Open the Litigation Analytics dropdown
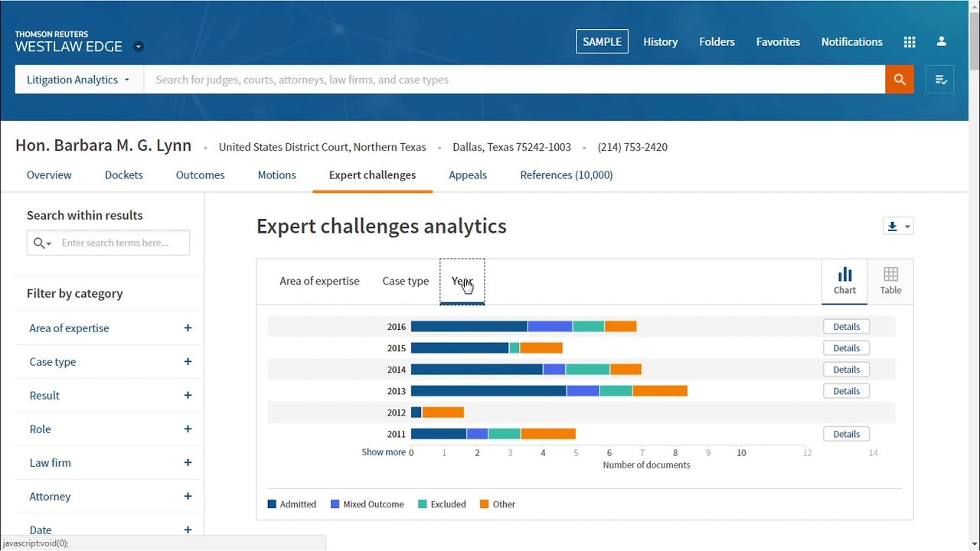 (x=78, y=80)
